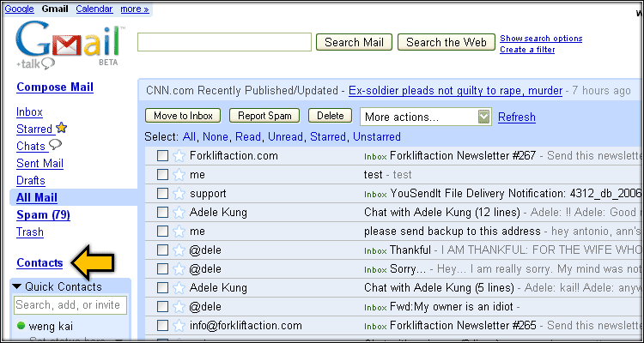Click the Refresh link
The width and height of the screenshot is (644, 343).
517,117
